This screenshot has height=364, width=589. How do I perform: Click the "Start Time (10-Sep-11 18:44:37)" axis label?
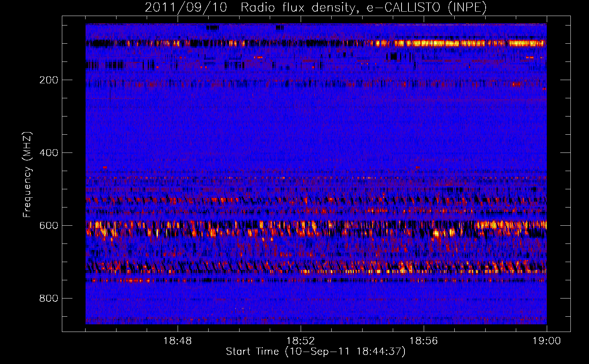coord(316,352)
